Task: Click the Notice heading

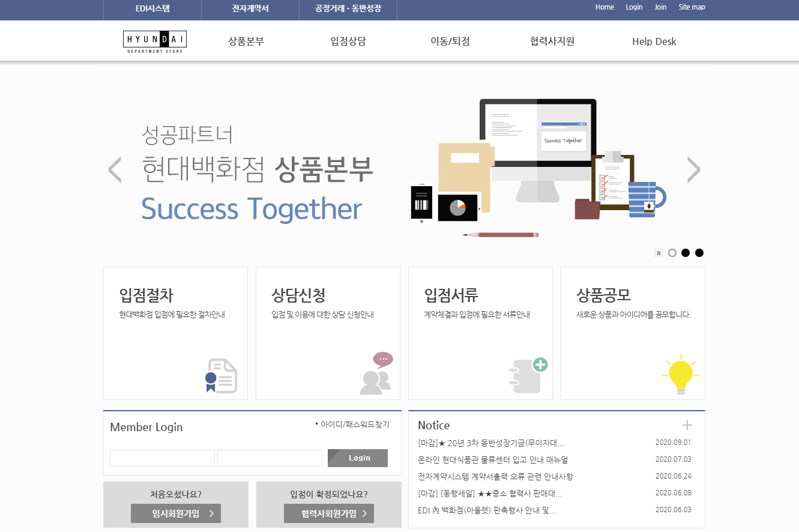Action: pyautogui.click(x=434, y=425)
